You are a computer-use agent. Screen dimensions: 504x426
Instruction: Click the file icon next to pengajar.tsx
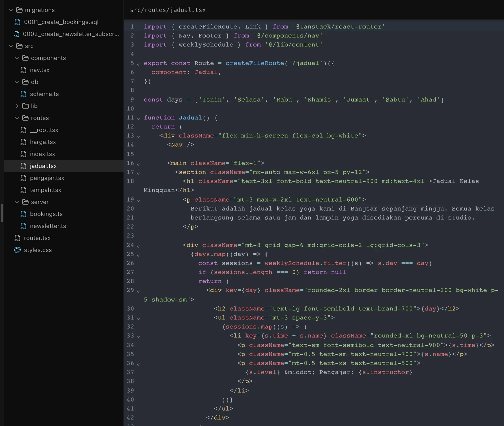(23, 178)
